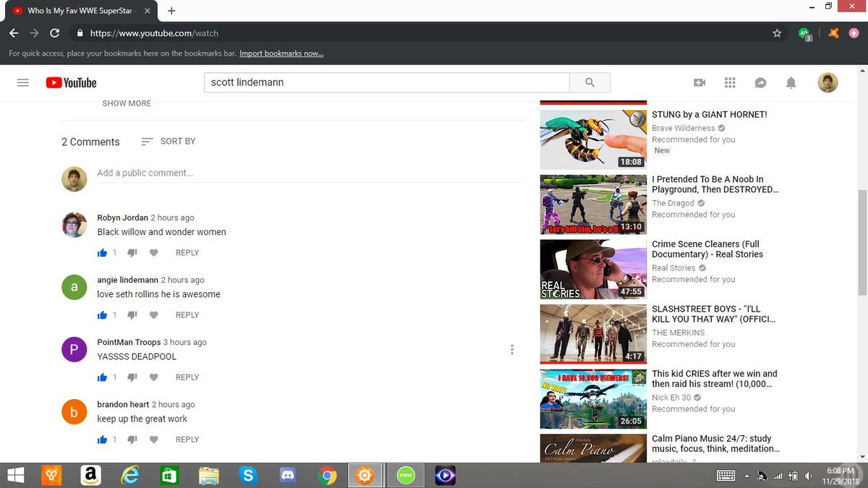The image size is (868, 488).
Task: Open STUNG by a GIANT HORNET thumbnail
Action: pos(593,139)
